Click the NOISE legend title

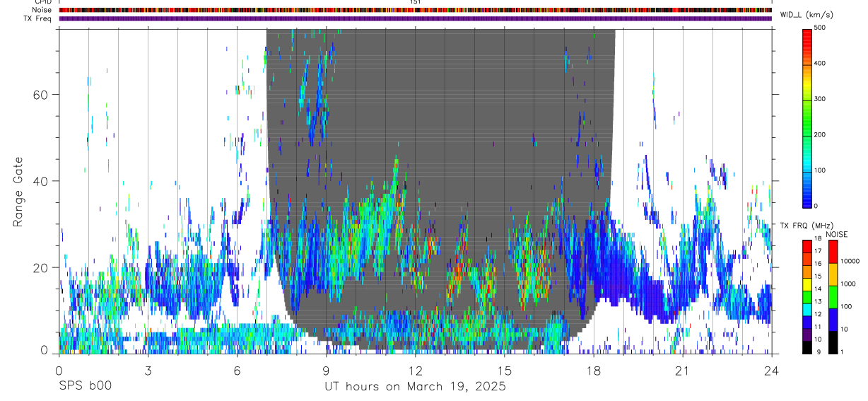pyautogui.click(x=836, y=234)
